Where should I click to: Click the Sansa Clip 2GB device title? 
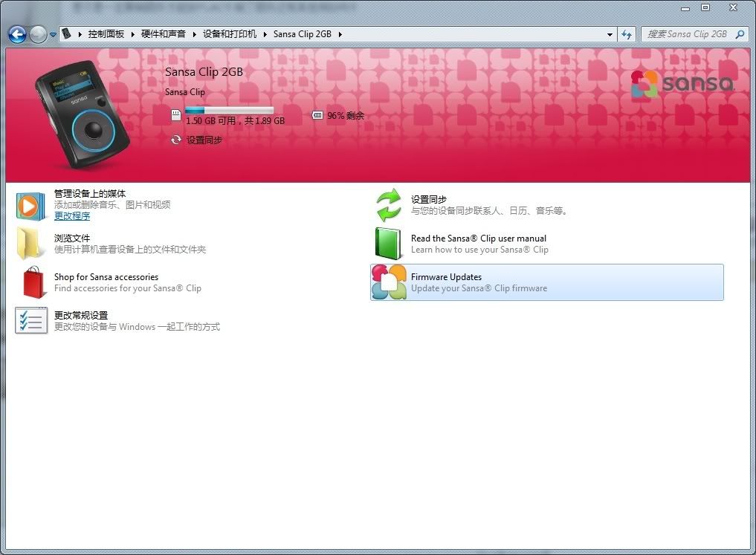pyautogui.click(x=204, y=72)
